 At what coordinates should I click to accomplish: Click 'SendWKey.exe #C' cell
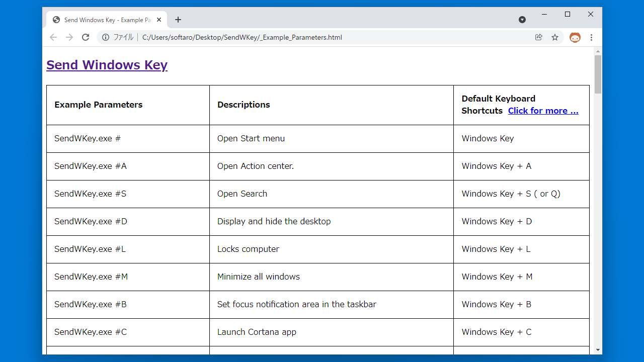pyautogui.click(x=128, y=332)
